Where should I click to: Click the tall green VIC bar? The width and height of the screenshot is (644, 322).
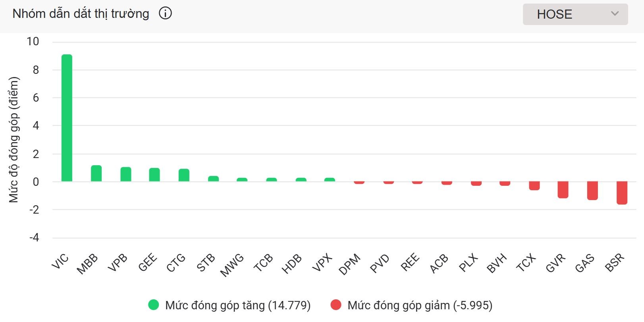pos(67,118)
